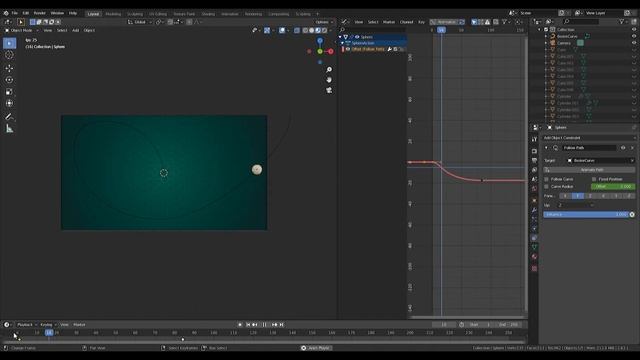Image resolution: width=640 pixels, height=360 pixels.
Task: Open Object Mode dropdown
Action: pos(22,30)
